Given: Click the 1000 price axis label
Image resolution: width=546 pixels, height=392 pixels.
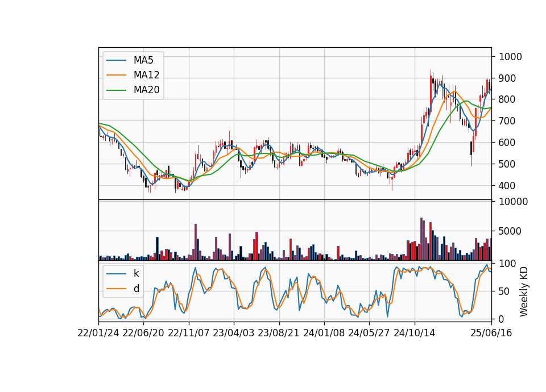Looking at the screenshot, I should [x=510, y=57].
